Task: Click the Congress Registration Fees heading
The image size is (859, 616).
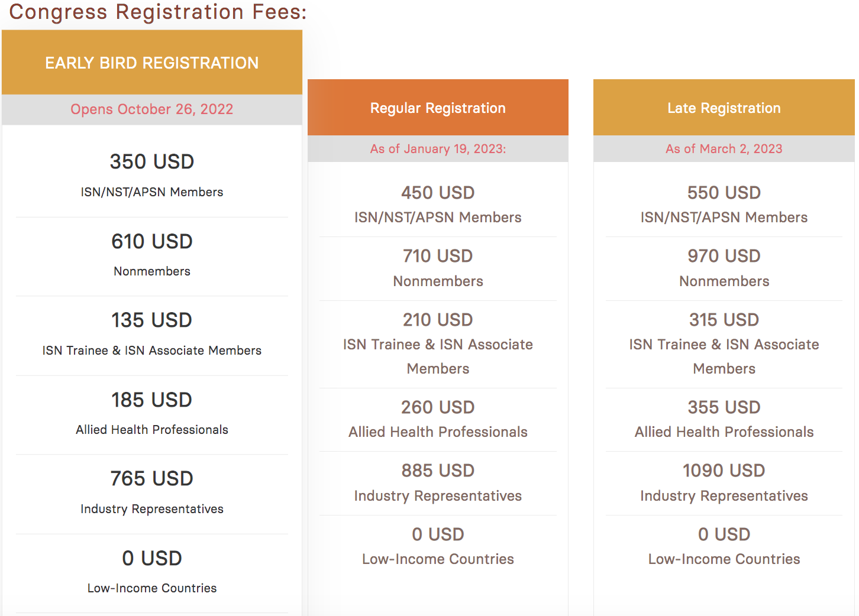Action: (158, 12)
